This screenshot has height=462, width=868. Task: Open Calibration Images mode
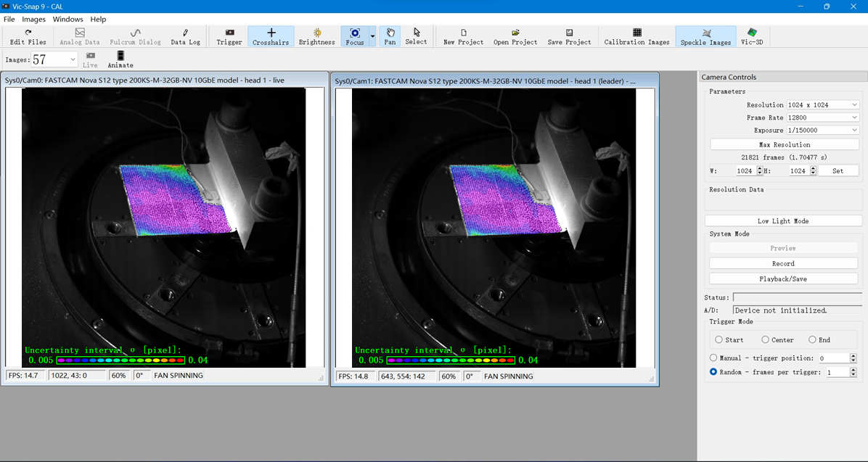(x=636, y=36)
